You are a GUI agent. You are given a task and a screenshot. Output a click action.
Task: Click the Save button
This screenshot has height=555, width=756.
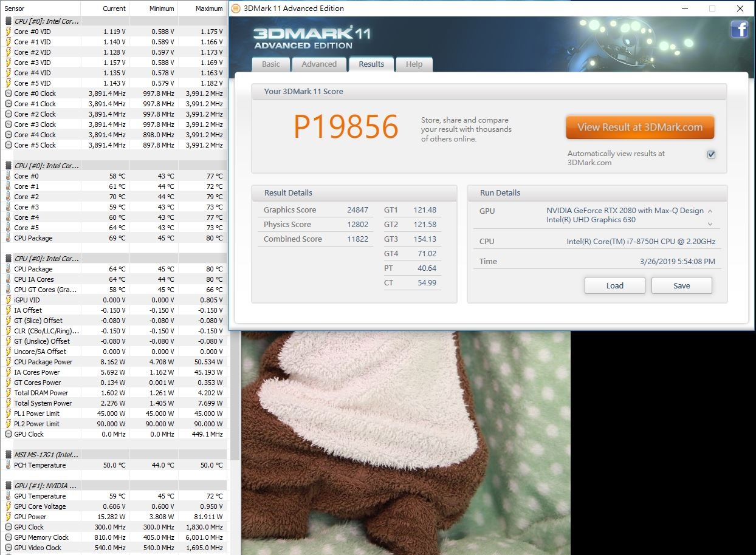click(x=682, y=286)
